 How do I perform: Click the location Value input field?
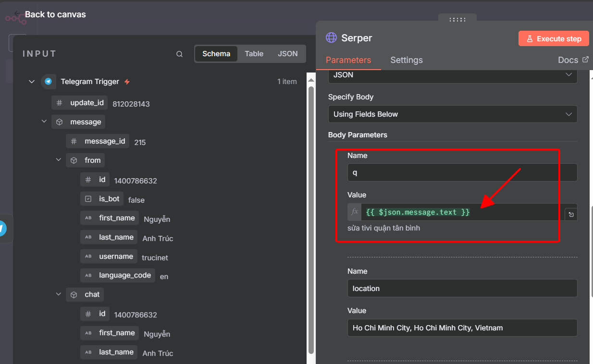click(461, 328)
